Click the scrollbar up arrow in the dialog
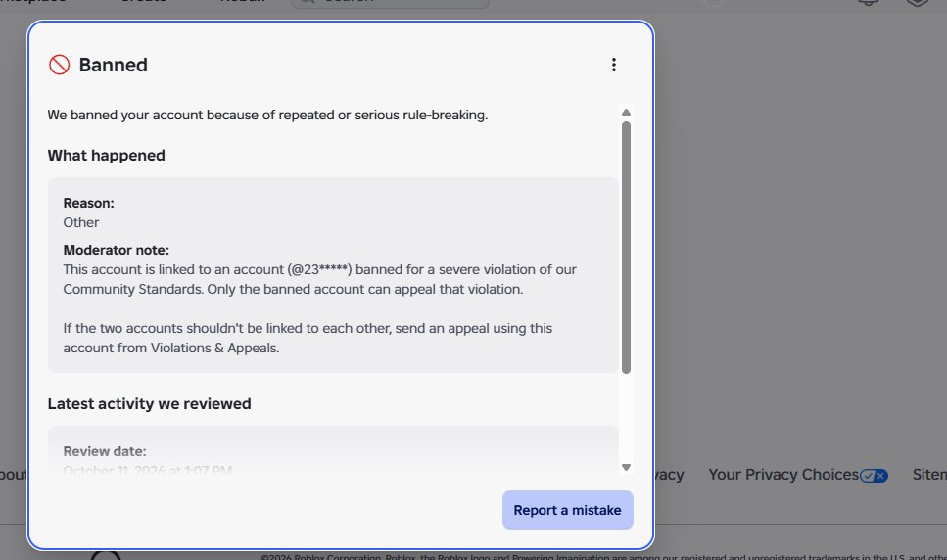Viewport: 947px width, 560px height. (x=626, y=113)
